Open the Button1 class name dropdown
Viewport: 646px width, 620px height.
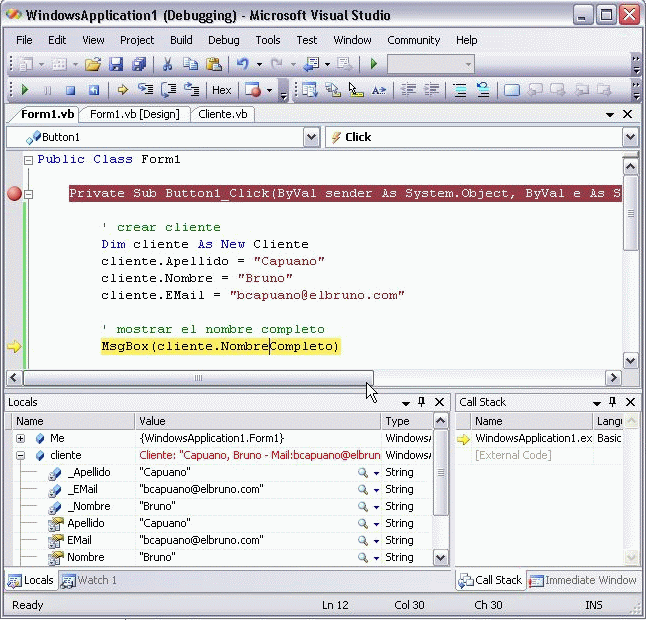pos(311,137)
